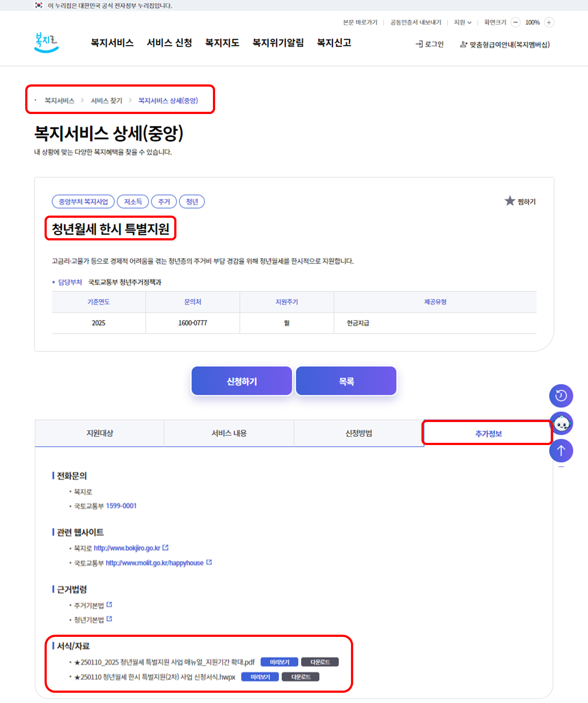This screenshot has width=588, height=703.
Task: Select the 서비스 내용 tab
Action: [229, 433]
